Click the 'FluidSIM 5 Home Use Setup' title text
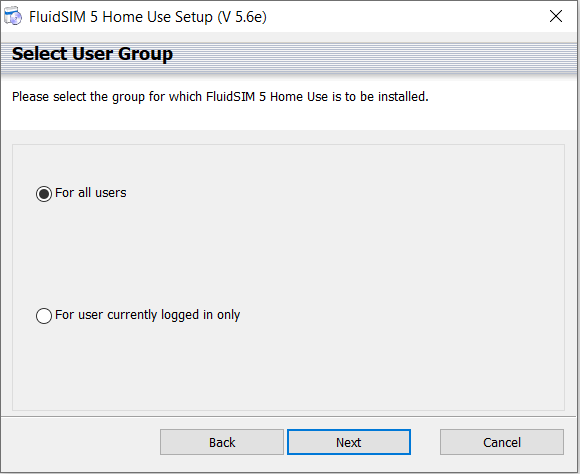 click(x=121, y=17)
